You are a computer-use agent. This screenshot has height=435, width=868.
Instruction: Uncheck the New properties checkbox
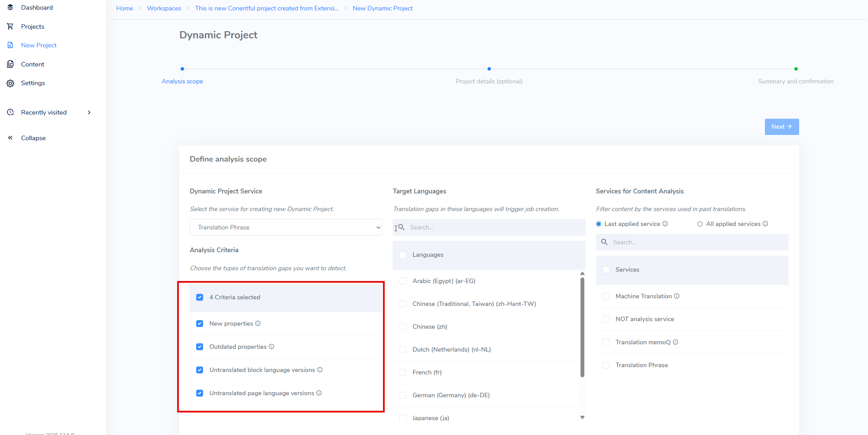200,324
